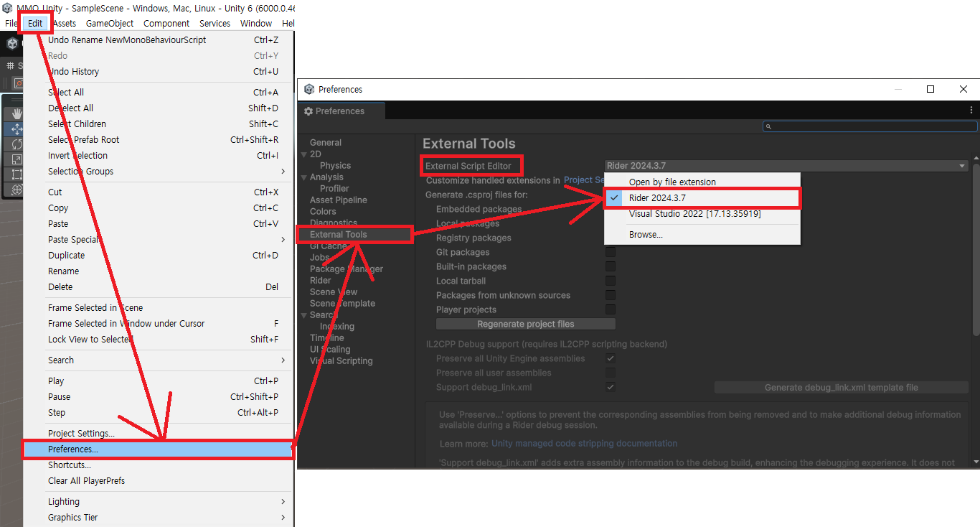The width and height of the screenshot is (980, 527).
Task: Select UI Scaling preferences category
Action: tap(330, 350)
